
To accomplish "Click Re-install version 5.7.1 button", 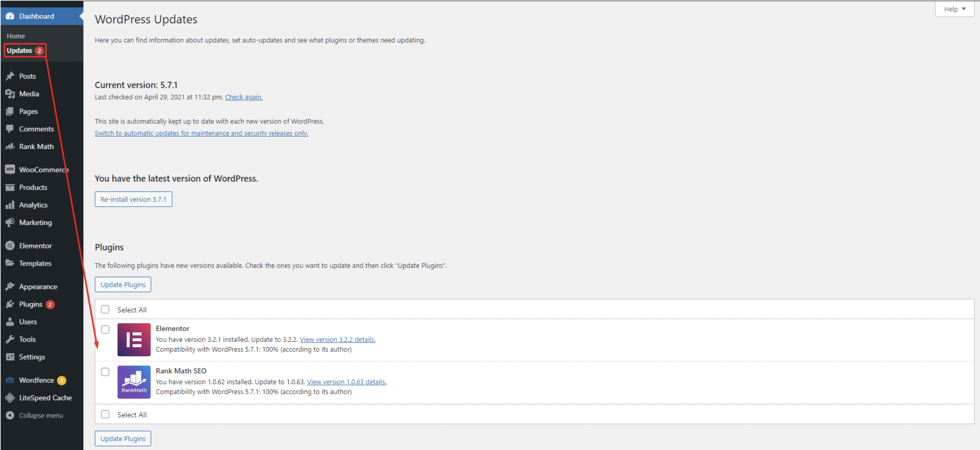I will click(134, 199).
